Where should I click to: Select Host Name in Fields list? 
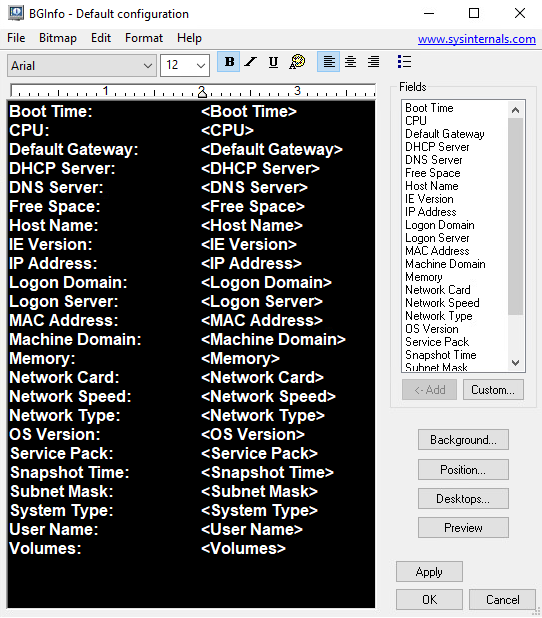pyautogui.click(x=432, y=186)
